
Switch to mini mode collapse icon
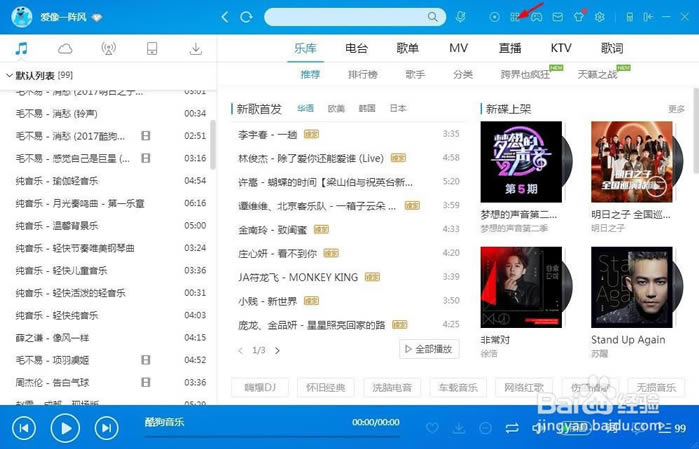[x=648, y=17]
